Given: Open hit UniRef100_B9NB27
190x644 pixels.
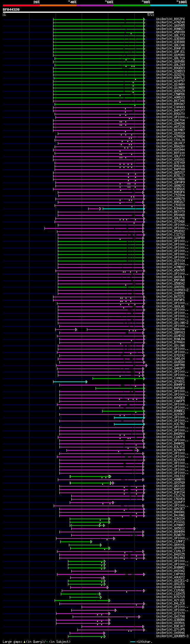Looking at the screenshot, I should [170, 29].
